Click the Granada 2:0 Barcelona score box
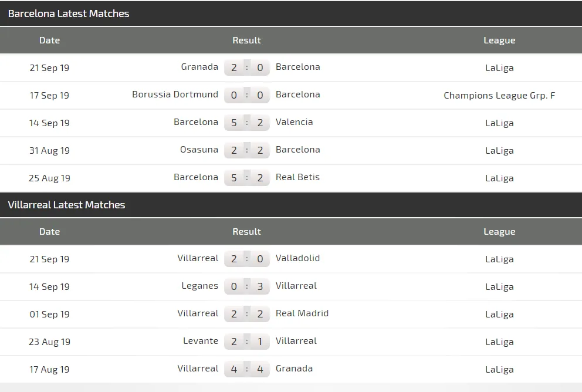 (246, 67)
